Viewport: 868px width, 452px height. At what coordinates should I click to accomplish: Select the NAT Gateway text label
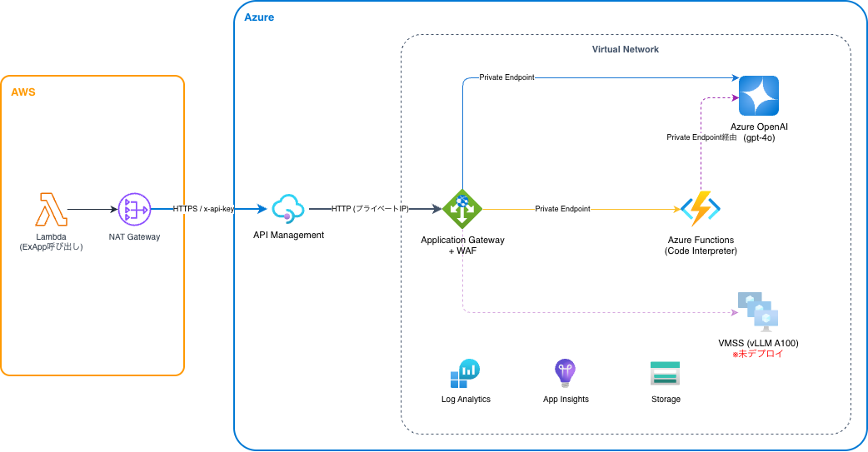coord(134,236)
